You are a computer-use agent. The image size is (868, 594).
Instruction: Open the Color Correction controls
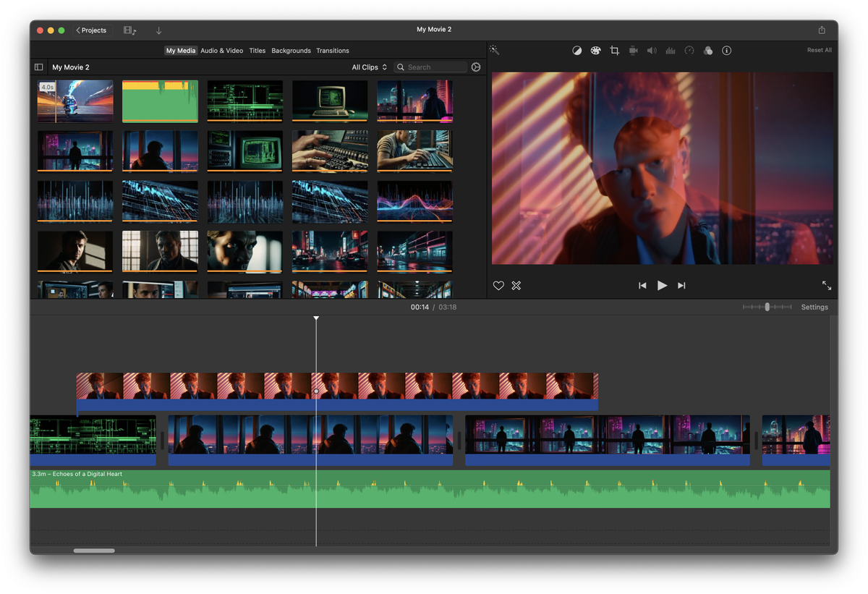tap(595, 50)
